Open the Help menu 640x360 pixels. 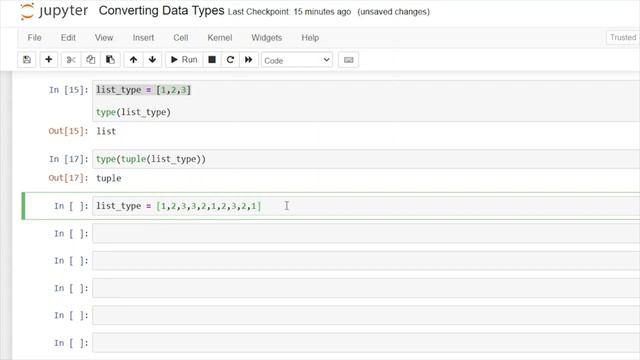pos(310,38)
